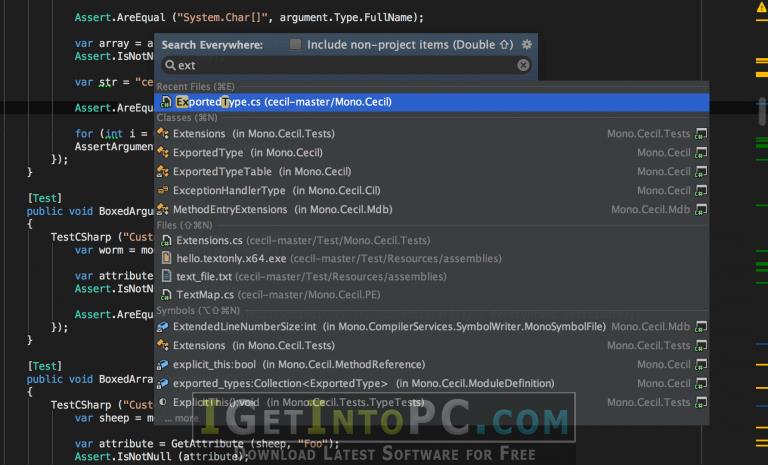This screenshot has height=465, width=768.
Task: Click the text_file.txt document icon
Action: coord(167,276)
